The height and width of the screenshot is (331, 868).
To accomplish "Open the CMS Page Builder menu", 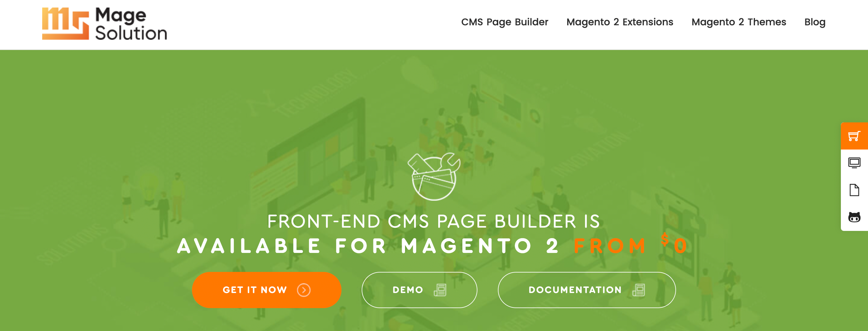I will pyautogui.click(x=504, y=22).
